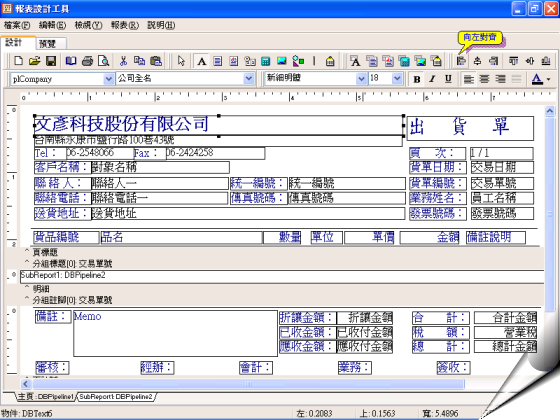
Task: Toggle Underline formatting
Action: [448, 79]
